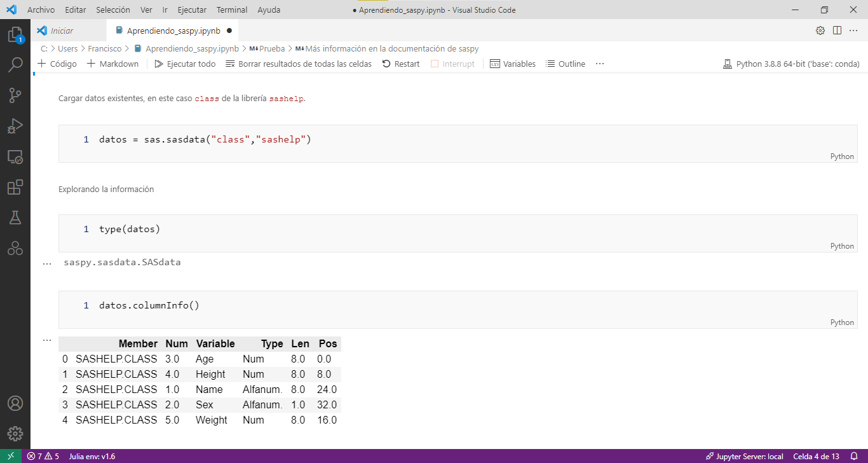
Task: Change language of sas.sasdata cell
Action: point(842,156)
